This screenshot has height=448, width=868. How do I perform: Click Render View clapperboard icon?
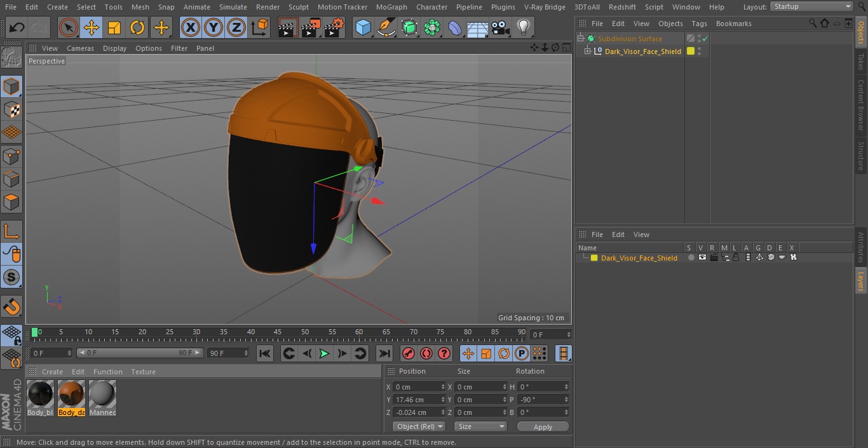pyautogui.click(x=288, y=27)
